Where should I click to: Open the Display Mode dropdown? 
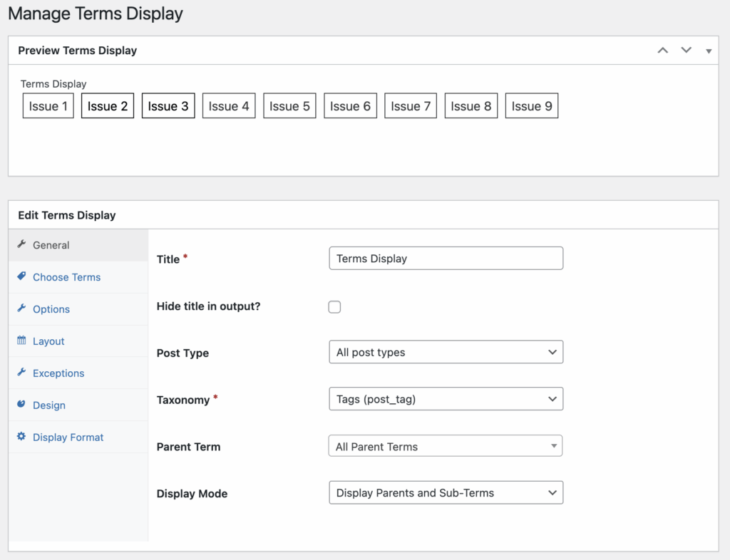pos(446,492)
